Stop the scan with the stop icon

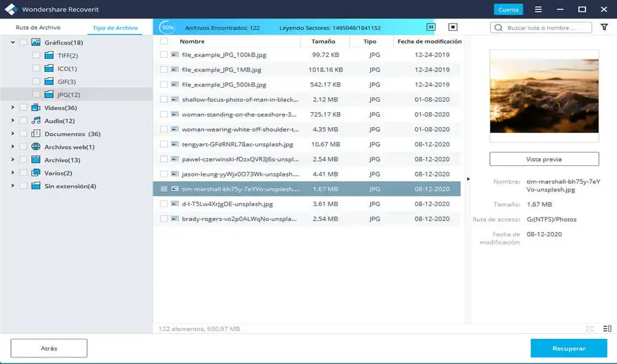453,27
